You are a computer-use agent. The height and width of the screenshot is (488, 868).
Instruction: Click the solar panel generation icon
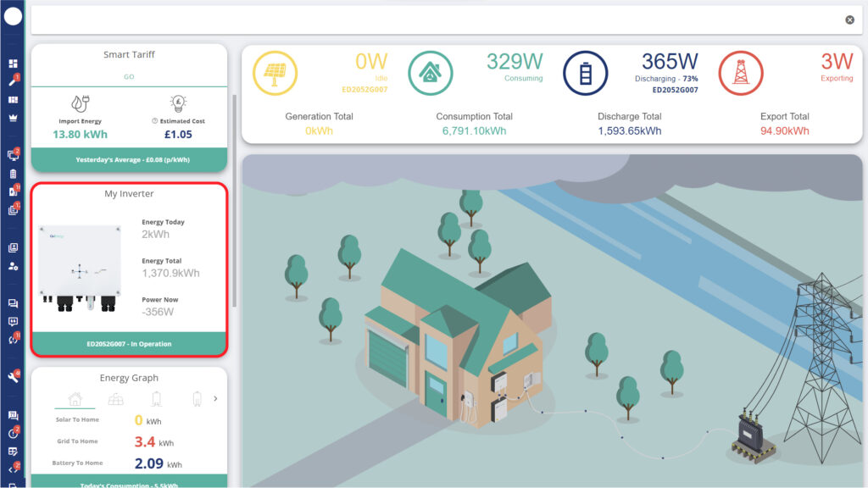click(275, 74)
